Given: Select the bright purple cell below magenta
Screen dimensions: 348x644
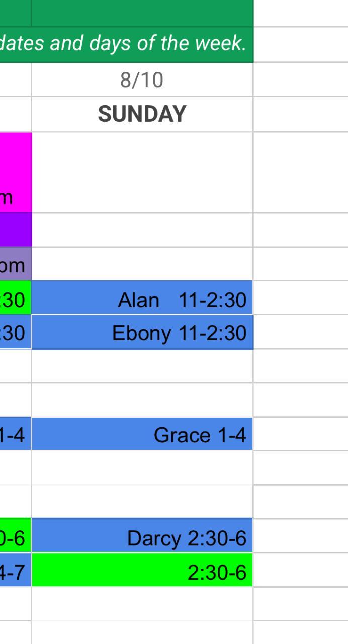Looking at the screenshot, I should [x=15, y=230].
